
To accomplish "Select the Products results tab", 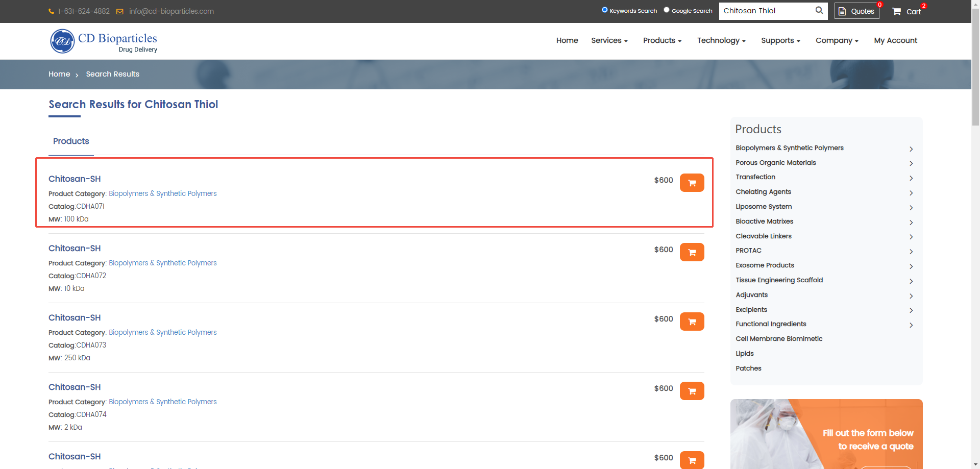I will [x=71, y=141].
